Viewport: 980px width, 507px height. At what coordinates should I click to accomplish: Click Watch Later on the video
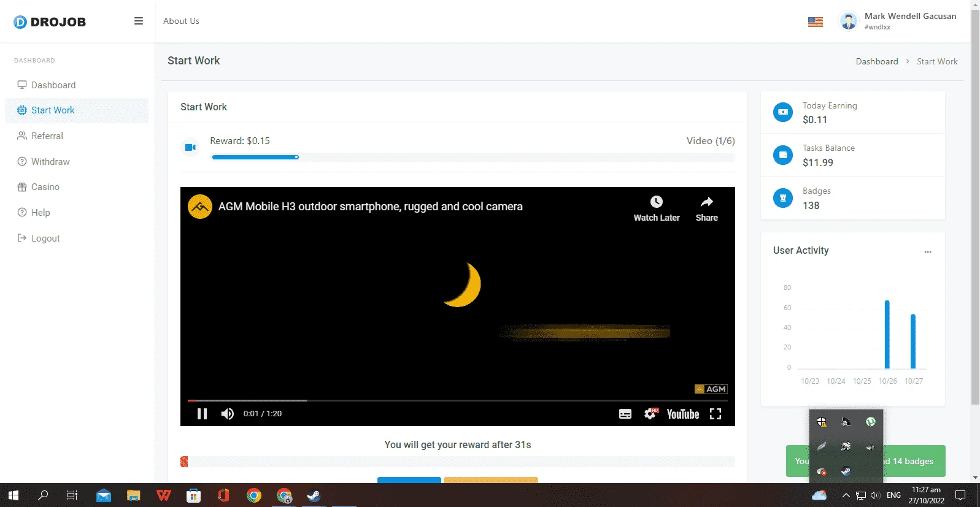point(657,208)
